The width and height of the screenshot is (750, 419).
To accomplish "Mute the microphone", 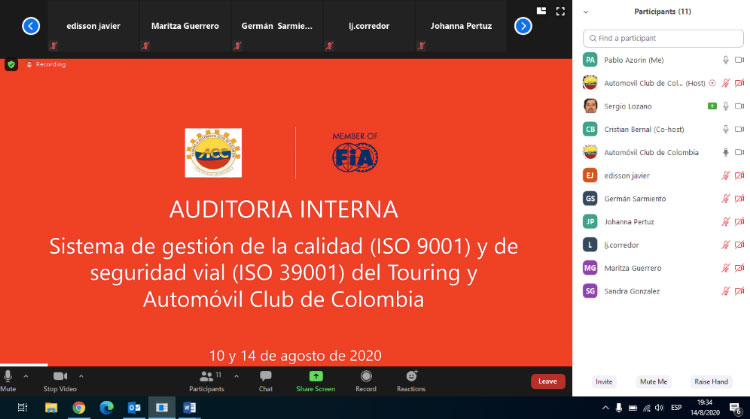I will (8, 379).
